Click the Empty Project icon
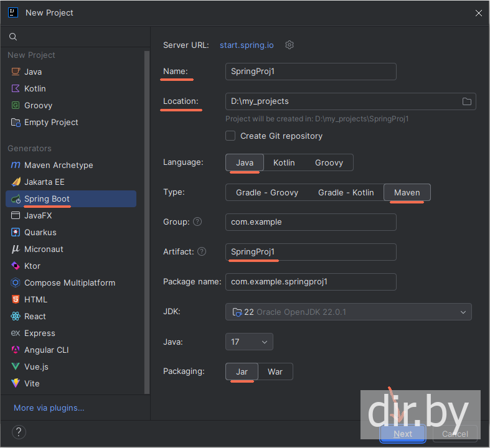 click(x=16, y=122)
